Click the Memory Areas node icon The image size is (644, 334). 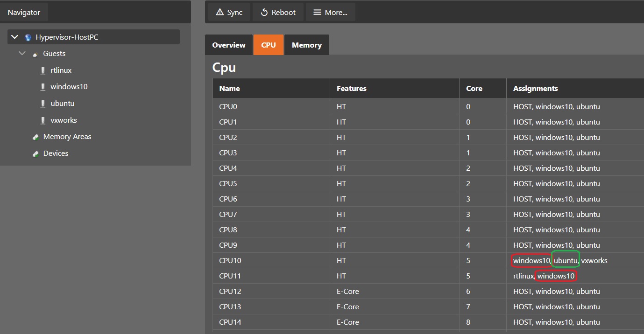(35, 137)
